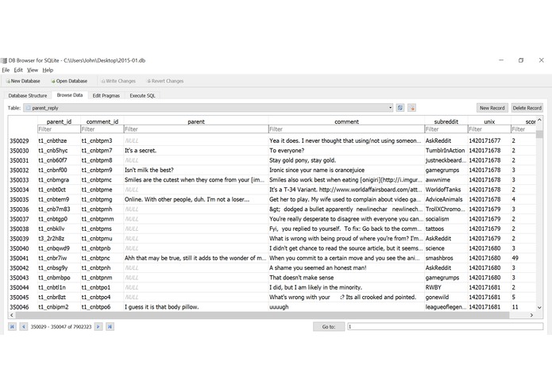Click the clear filters icon beside refresh
This screenshot has width=552, height=392.
(412, 108)
